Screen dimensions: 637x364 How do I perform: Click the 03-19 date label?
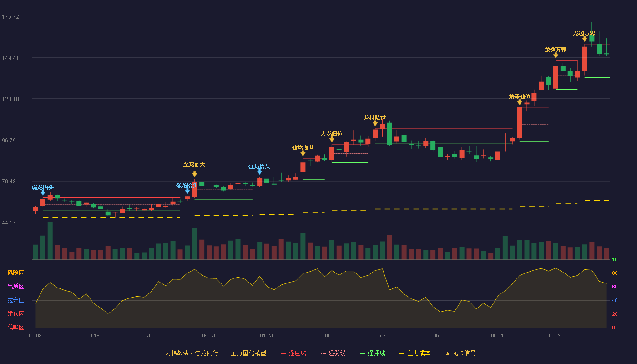(93, 335)
